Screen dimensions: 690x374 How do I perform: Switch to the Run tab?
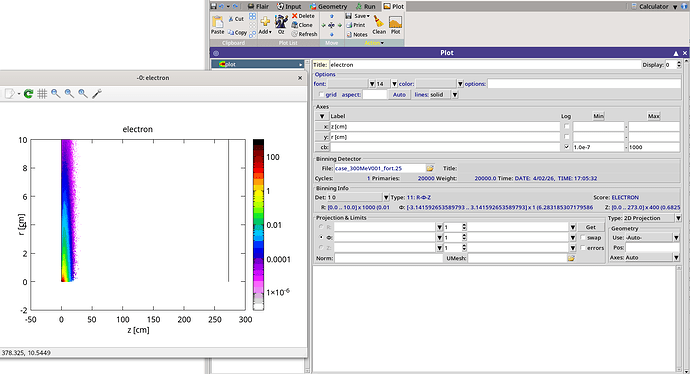366,6
